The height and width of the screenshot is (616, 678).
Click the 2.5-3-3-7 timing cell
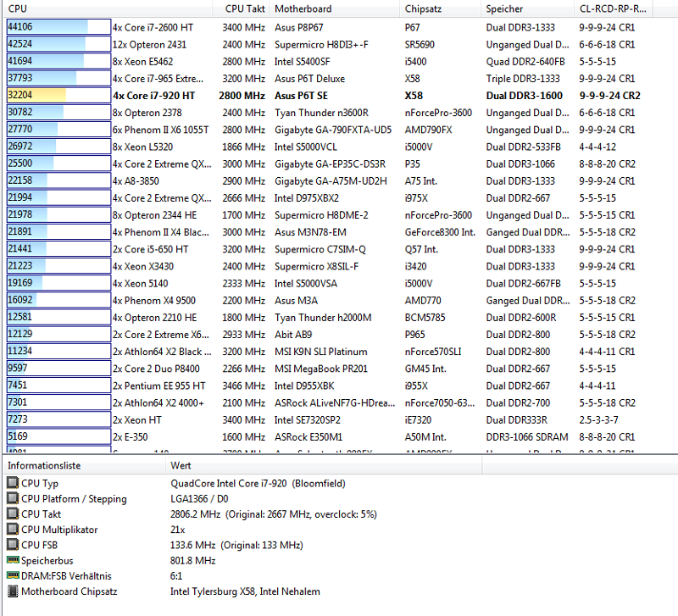598,419
